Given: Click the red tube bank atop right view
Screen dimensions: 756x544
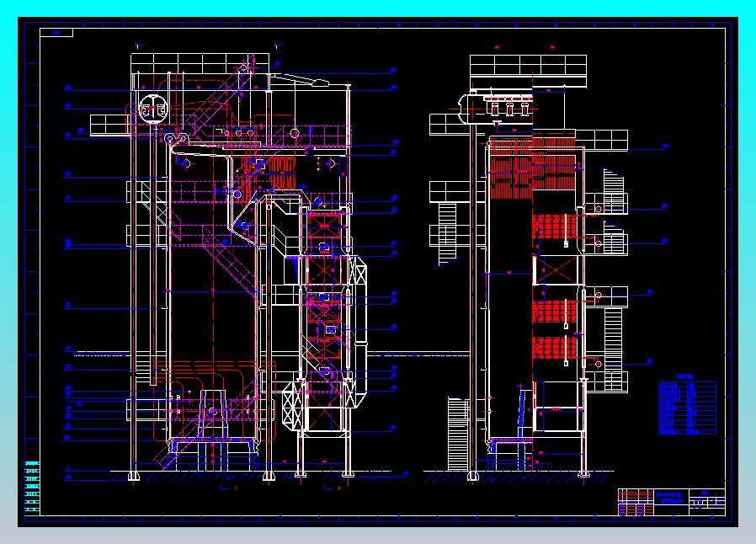Looking at the screenshot, I should (x=534, y=168).
